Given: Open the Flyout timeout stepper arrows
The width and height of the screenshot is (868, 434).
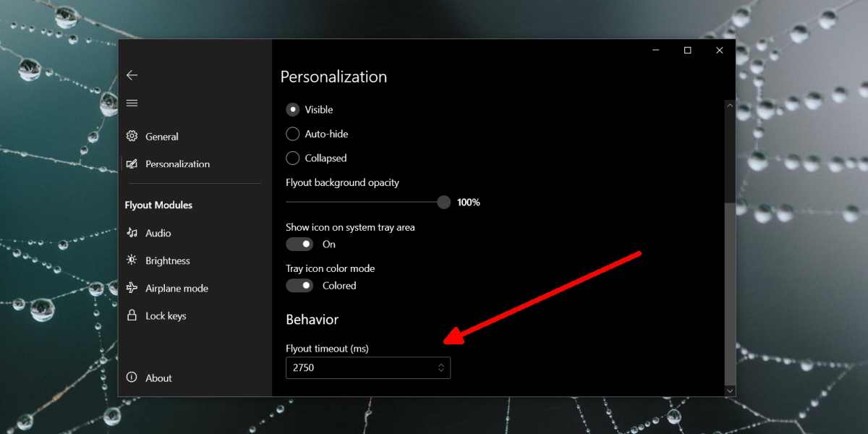Looking at the screenshot, I should pyautogui.click(x=441, y=367).
